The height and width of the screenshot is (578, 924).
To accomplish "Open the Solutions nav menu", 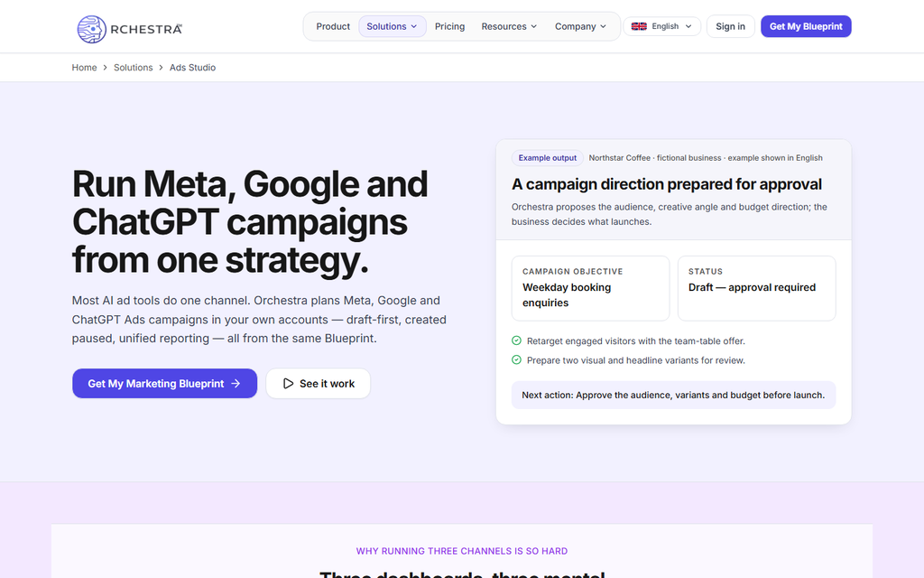I will pyautogui.click(x=393, y=26).
